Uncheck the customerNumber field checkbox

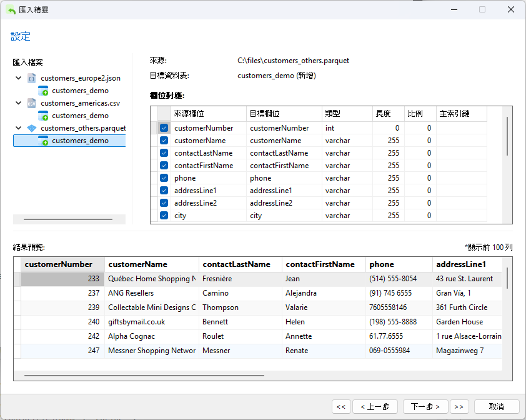point(164,128)
